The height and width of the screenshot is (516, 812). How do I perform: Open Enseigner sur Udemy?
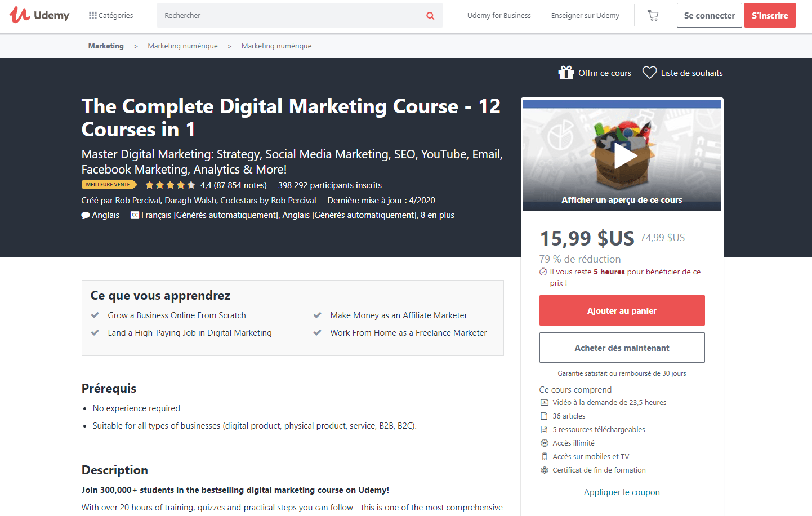pos(585,16)
